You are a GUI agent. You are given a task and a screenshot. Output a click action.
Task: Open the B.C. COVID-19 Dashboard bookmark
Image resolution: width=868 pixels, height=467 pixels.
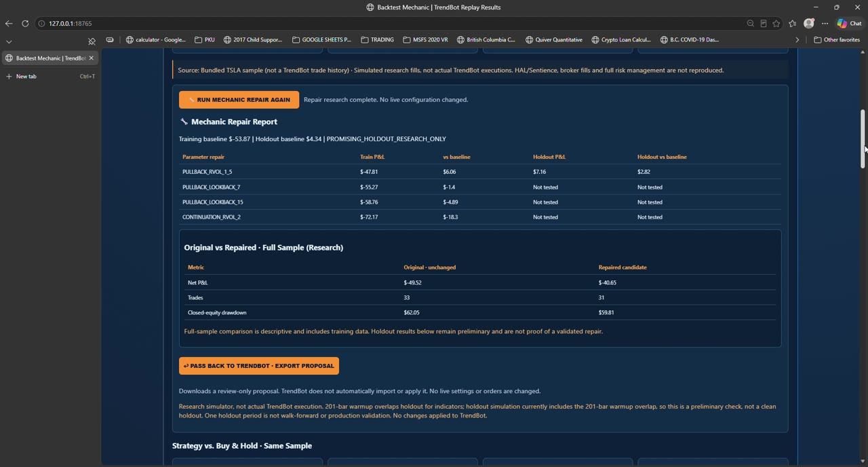690,39
